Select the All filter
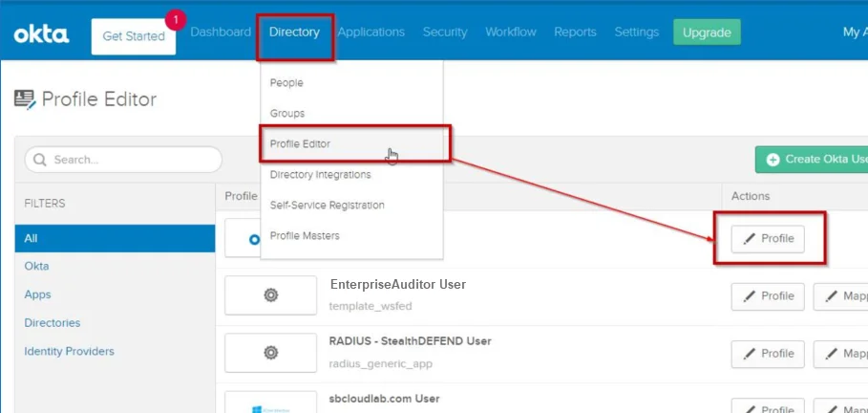 [115, 238]
